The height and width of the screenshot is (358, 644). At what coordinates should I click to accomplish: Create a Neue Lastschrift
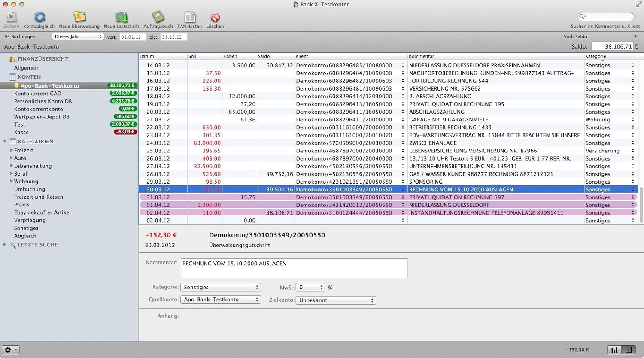click(x=122, y=17)
